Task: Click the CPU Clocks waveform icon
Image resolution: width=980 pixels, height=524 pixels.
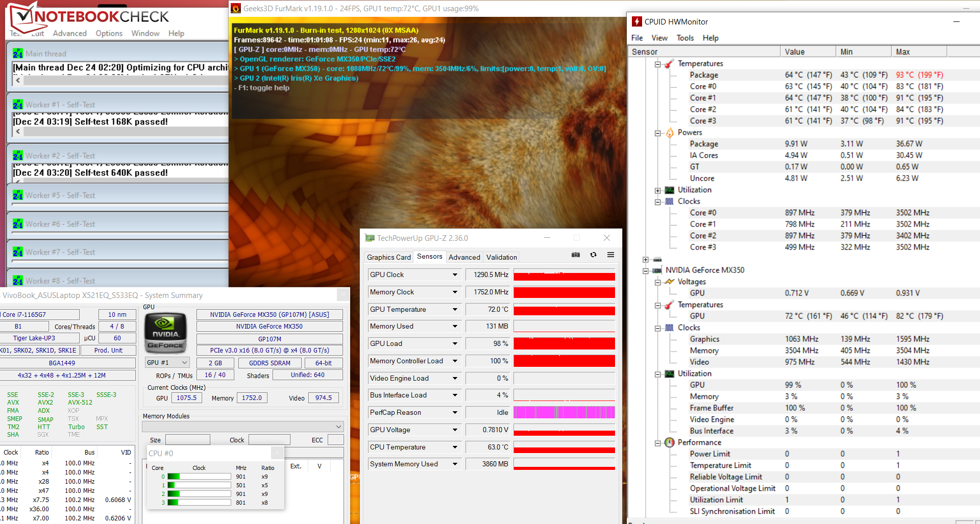Action: [x=669, y=202]
